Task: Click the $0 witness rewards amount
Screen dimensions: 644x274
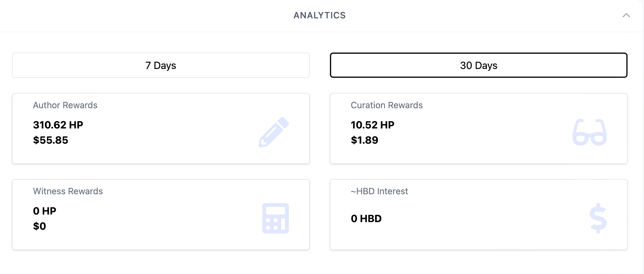Action: (x=39, y=226)
